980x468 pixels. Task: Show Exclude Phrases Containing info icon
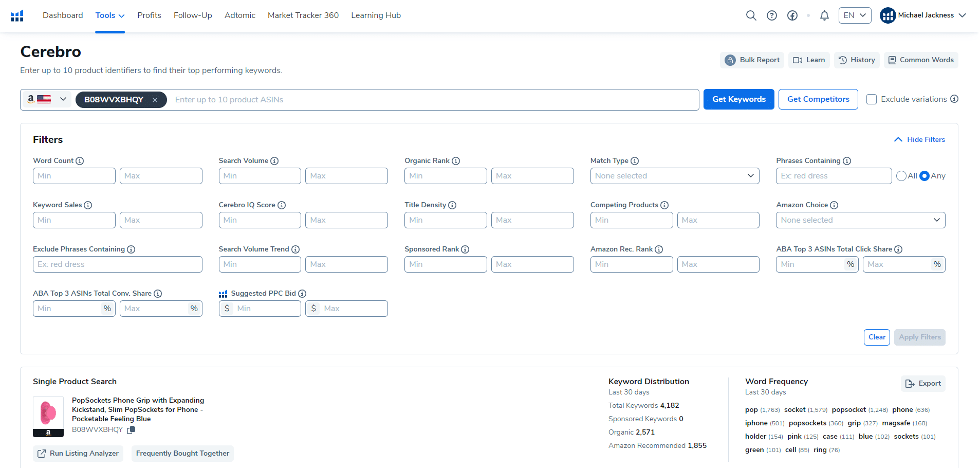(x=131, y=249)
